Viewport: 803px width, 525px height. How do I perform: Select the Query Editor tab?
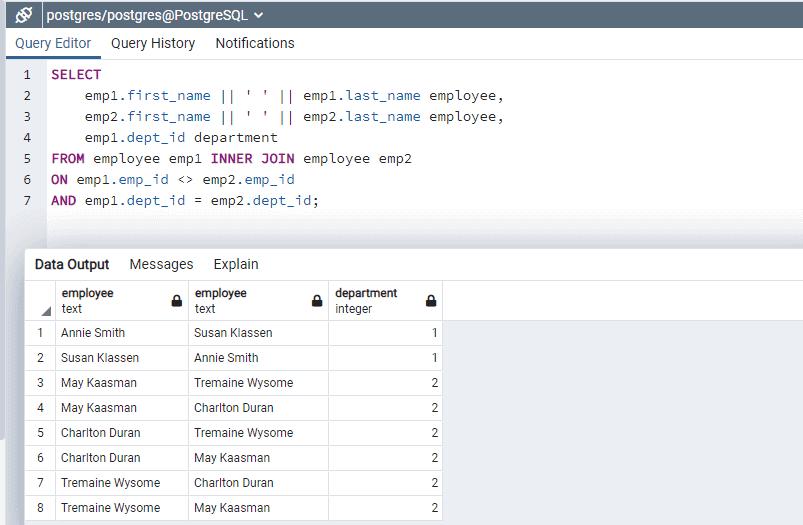tap(53, 43)
